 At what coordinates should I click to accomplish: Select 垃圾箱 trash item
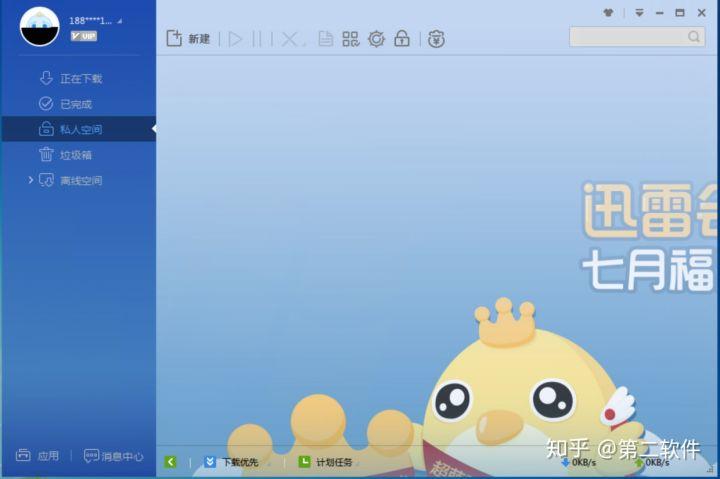point(65,155)
